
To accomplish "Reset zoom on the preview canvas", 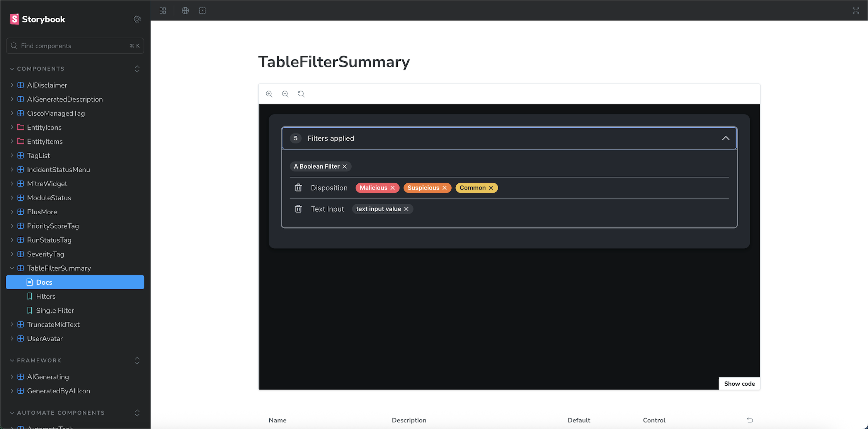I will point(301,94).
